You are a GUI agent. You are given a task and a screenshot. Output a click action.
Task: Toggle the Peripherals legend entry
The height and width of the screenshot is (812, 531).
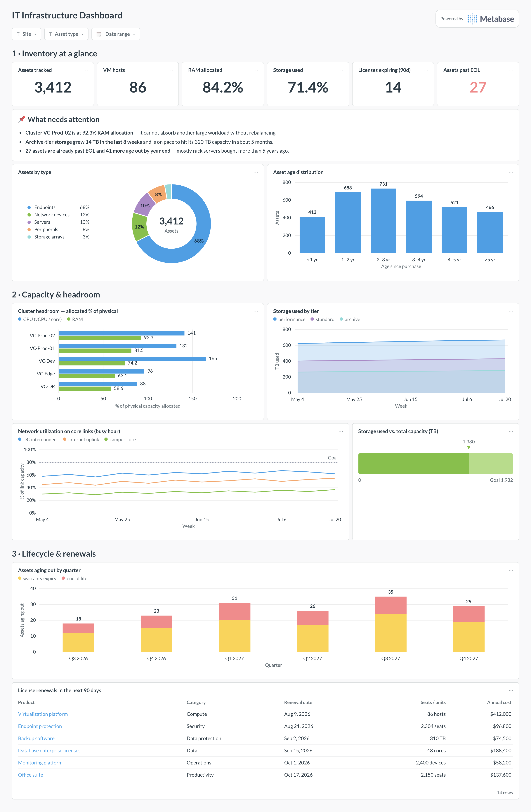coord(58,230)
